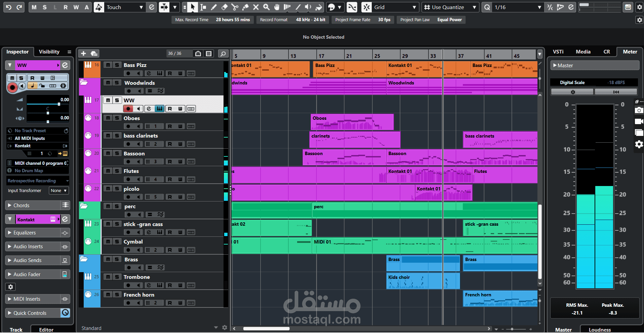The width and height of the screenshot is (644, 333).
Task: Select the Glue tool
Action: [x=245, y=7]
